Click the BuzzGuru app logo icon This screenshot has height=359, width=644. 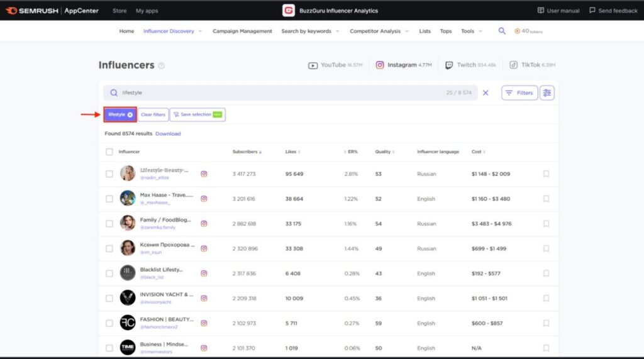(288, 11)
